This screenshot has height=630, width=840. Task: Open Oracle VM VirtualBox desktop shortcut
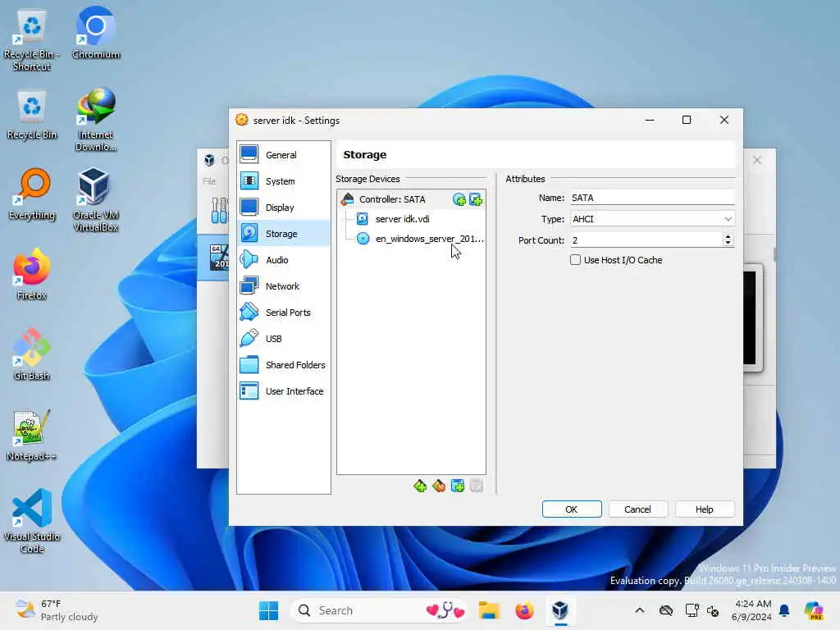click(96, 200)
